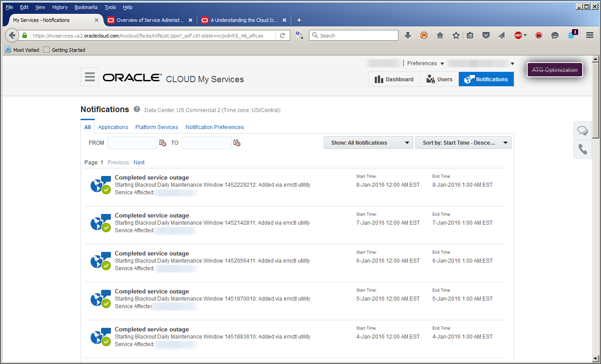Open a new browser tab

299,20
